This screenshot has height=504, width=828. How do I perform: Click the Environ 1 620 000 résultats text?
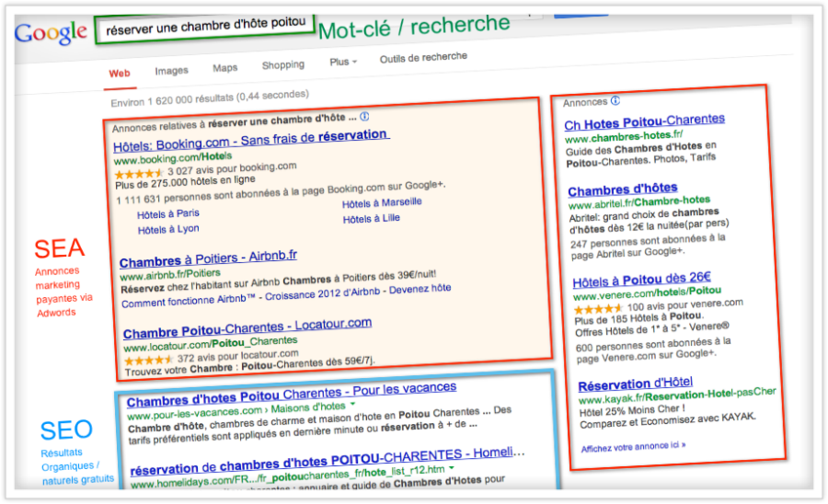coord(210,98)
